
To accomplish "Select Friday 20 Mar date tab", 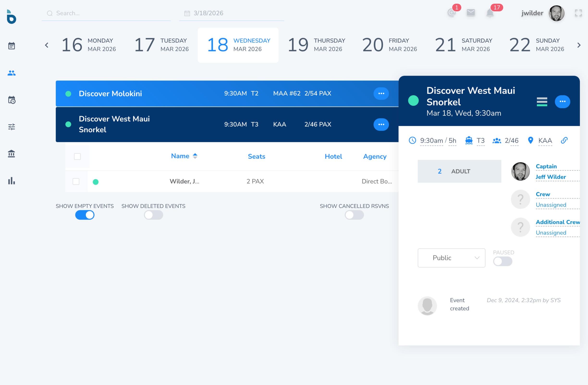I will [390, 45].
